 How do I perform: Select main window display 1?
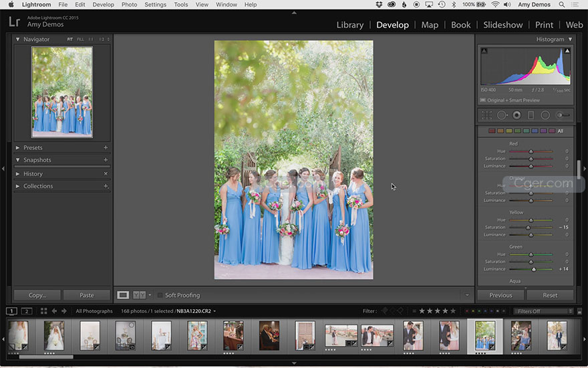(x=11, y=311)
